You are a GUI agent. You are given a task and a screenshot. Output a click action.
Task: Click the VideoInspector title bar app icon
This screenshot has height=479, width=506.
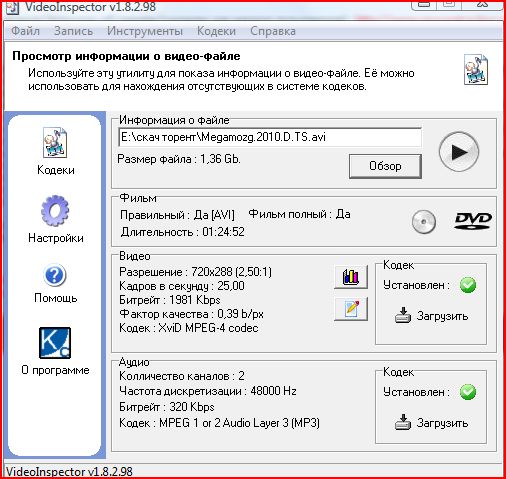[x=12, y=7]
